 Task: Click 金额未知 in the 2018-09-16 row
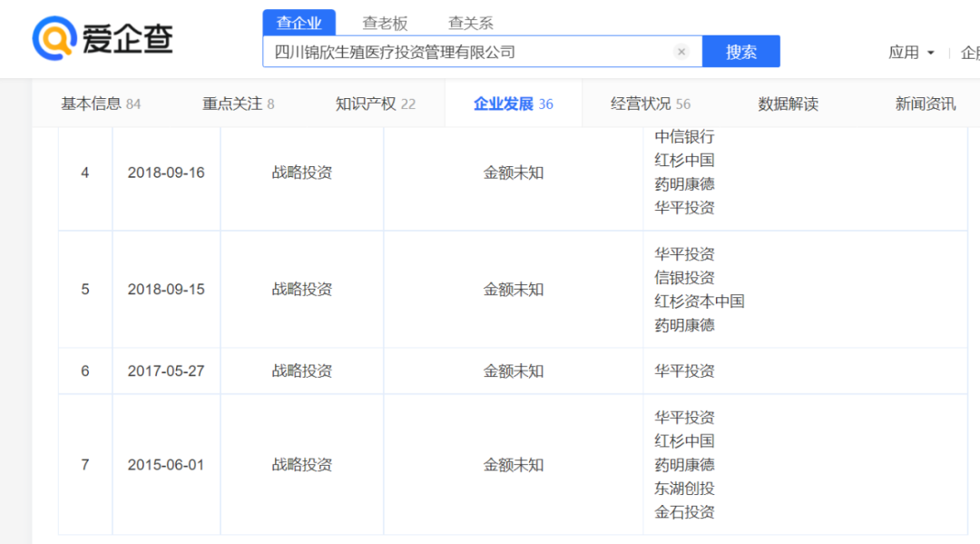513,173
